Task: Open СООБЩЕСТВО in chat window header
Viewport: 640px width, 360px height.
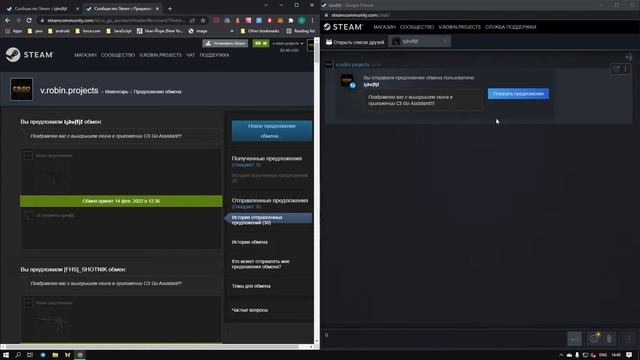Action: pyautogui.click(x=417, y=27)
